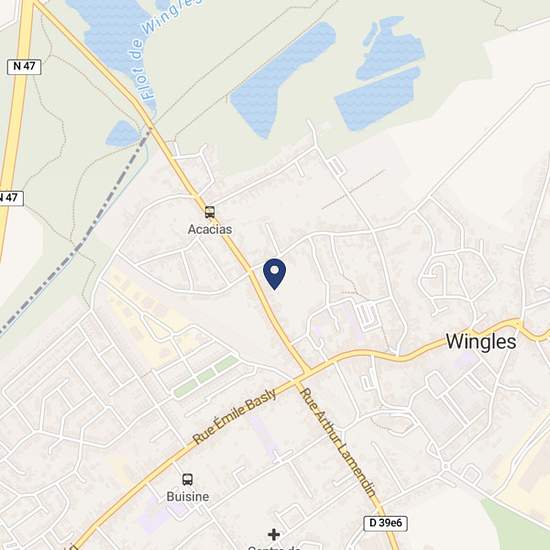Click the medical cross icon at bottom

tap(274, 535)
